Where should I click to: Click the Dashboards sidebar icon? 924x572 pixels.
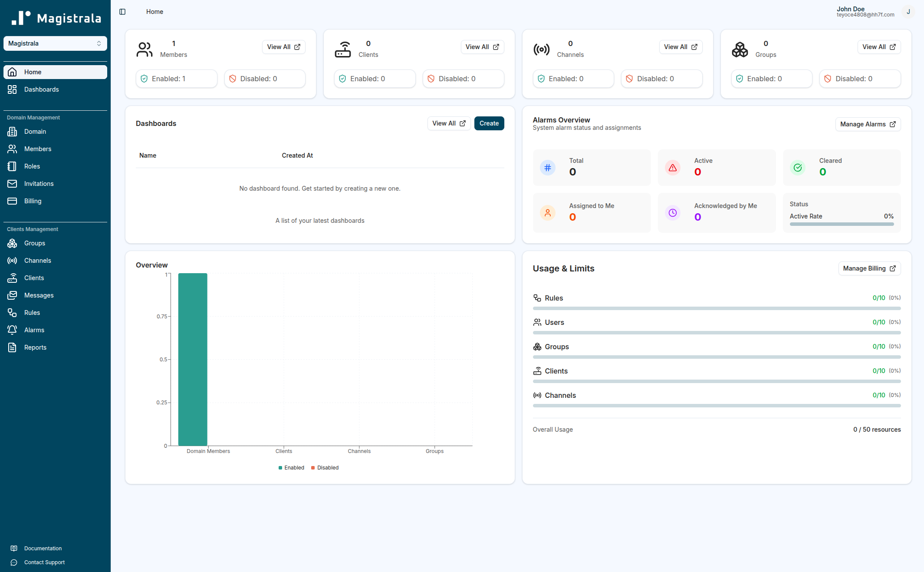12,89
